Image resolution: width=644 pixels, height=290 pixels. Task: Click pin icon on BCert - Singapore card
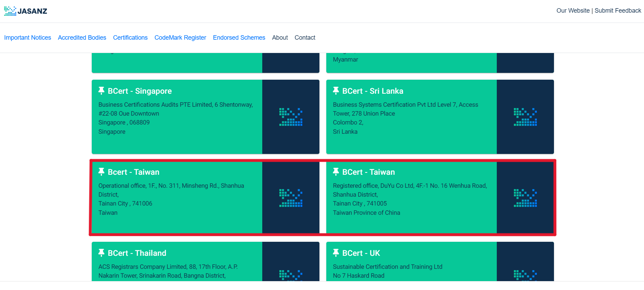pyautogui.click(x=101, y=91)
